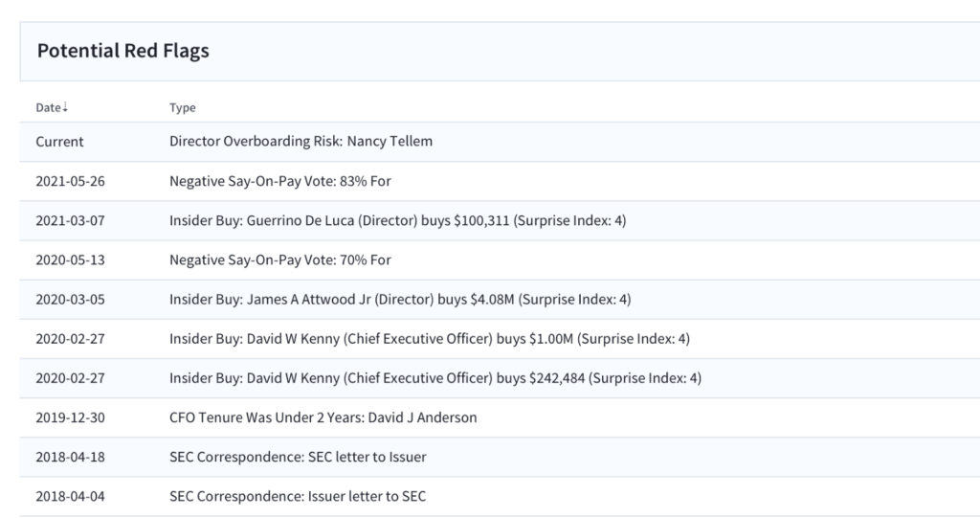Sort table by the Date column header
Image resolution: width=980 pixels, height=518 pixels.
[48, 107]
